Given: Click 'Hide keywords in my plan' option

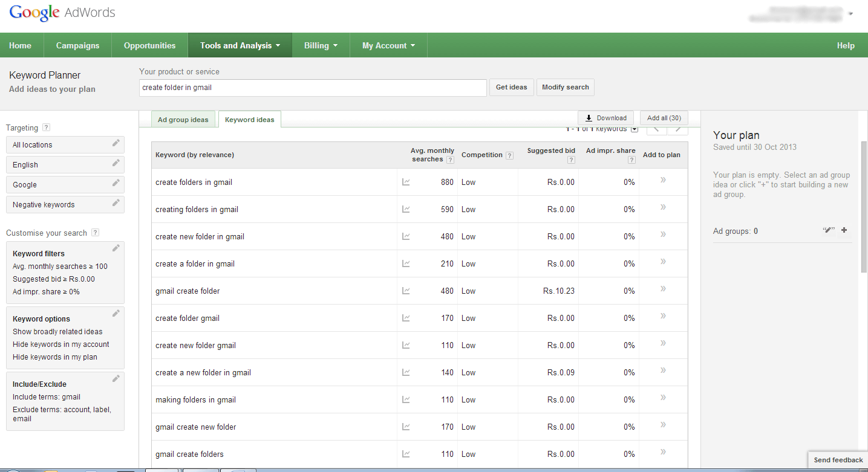Looking at the screenshot, I should [x=55, y=357].
